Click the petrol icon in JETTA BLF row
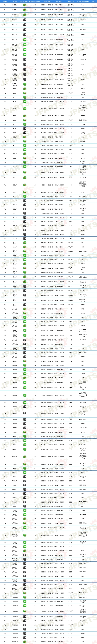 (x=25, y=378)
